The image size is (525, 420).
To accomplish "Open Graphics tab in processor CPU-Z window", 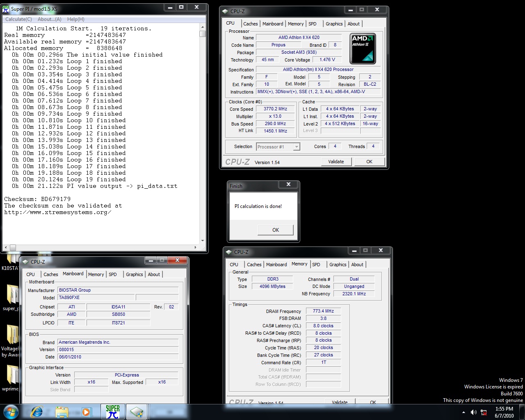I will [334, 24].
